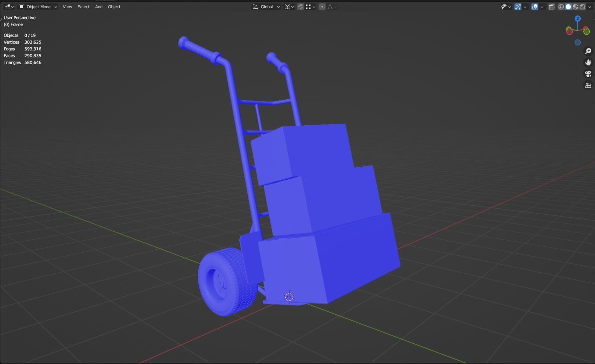This screenshot has height=364, width=595.
Task: Open the overlays options arrow
Action: click(x=542, y=7)
